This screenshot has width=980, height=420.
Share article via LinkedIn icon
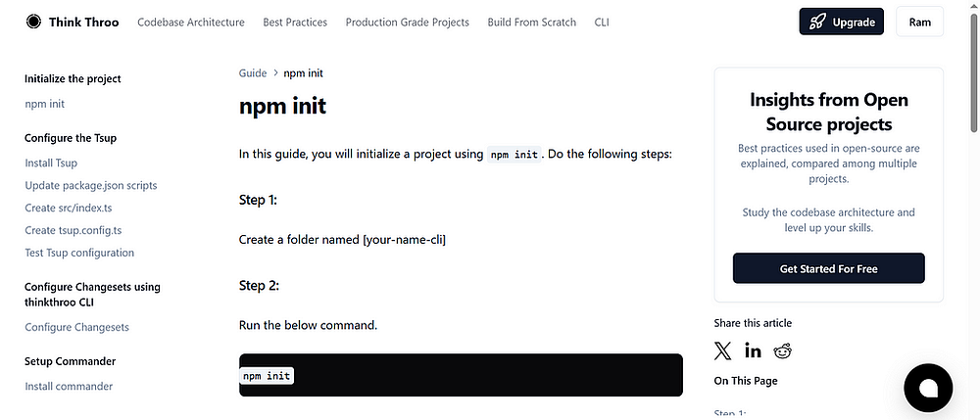pos(753,350)
